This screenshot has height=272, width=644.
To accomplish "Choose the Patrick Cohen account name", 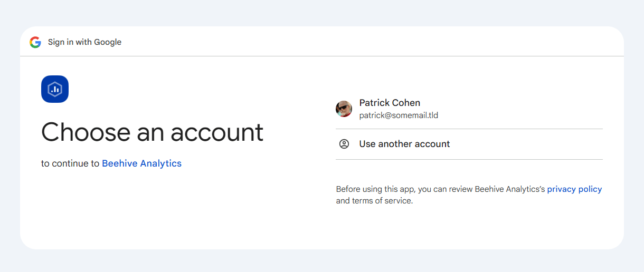I will (x=390, y=103).
